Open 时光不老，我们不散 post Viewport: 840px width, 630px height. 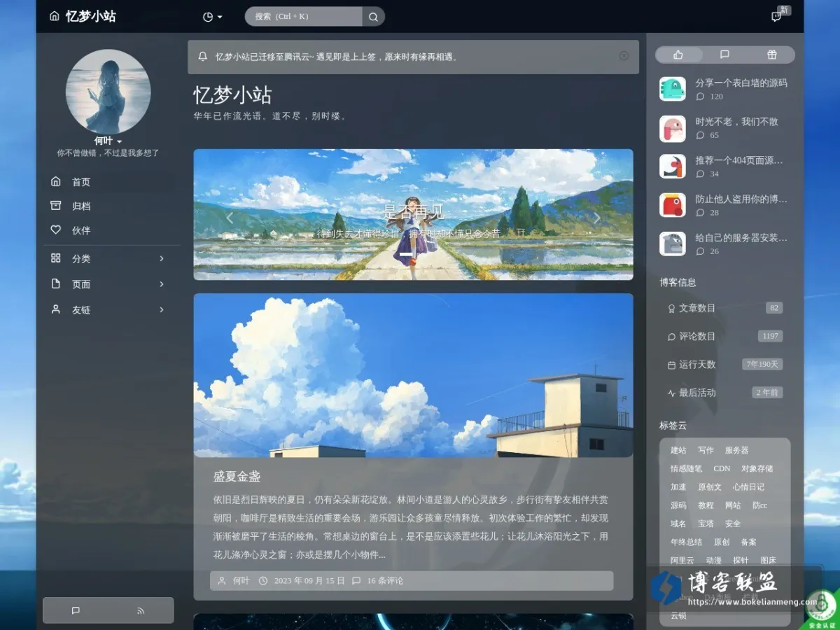tap(736, 122)
